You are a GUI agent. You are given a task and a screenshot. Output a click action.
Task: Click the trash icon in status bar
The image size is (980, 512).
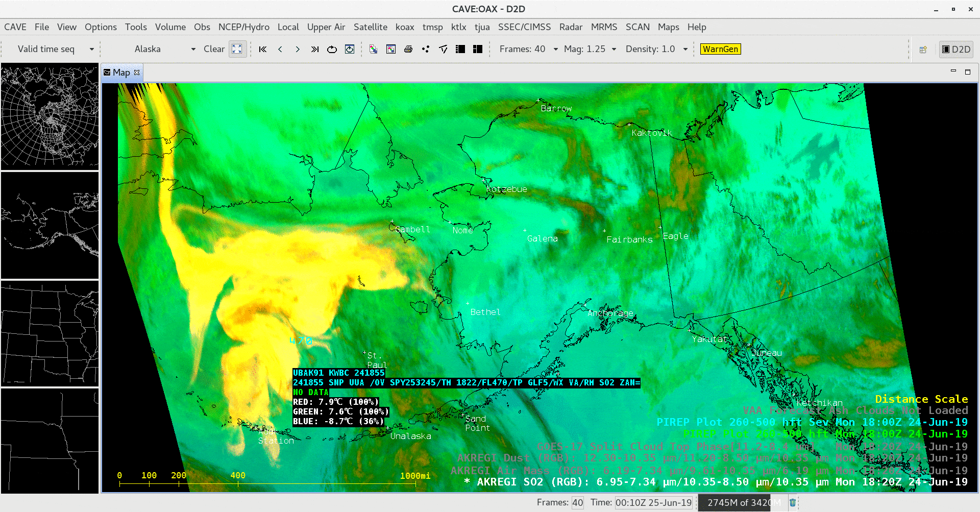click(x=793, y=503)
